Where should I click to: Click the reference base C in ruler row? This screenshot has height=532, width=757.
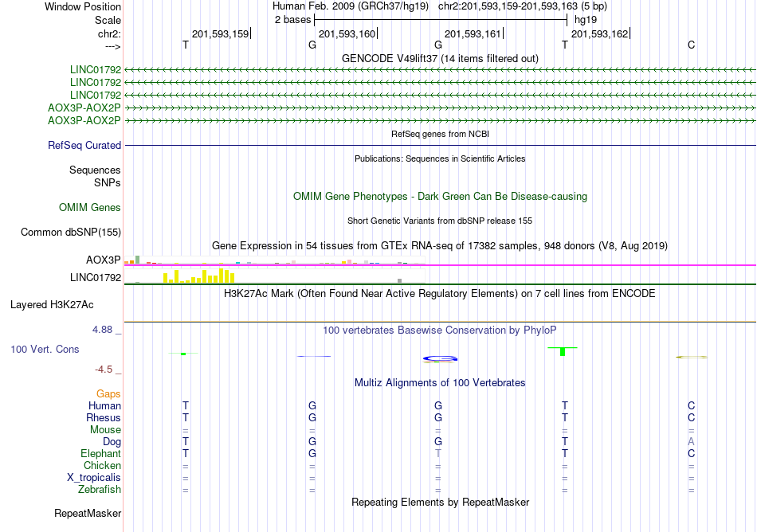pos(692,45)
